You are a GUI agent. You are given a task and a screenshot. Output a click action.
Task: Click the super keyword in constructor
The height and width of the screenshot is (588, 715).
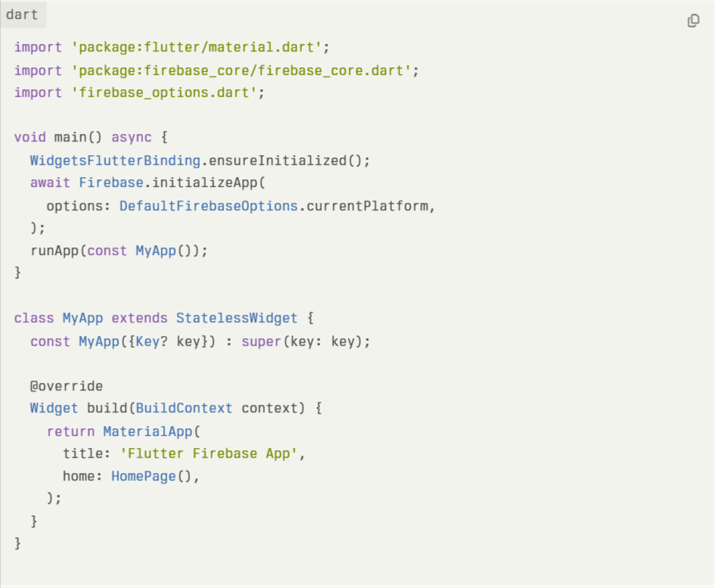pos(261,341)
